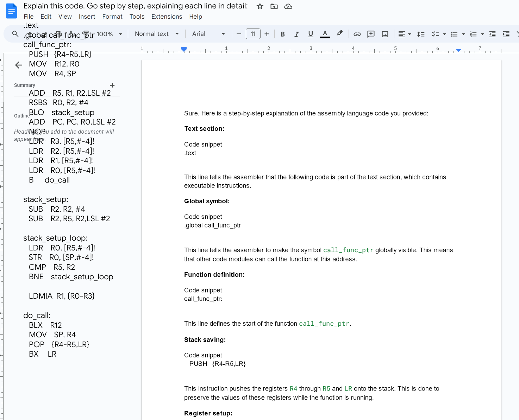The width and height of the screenshot is (519, 420).
Task: Click the right indent marker on ruler
Action: 458,51
